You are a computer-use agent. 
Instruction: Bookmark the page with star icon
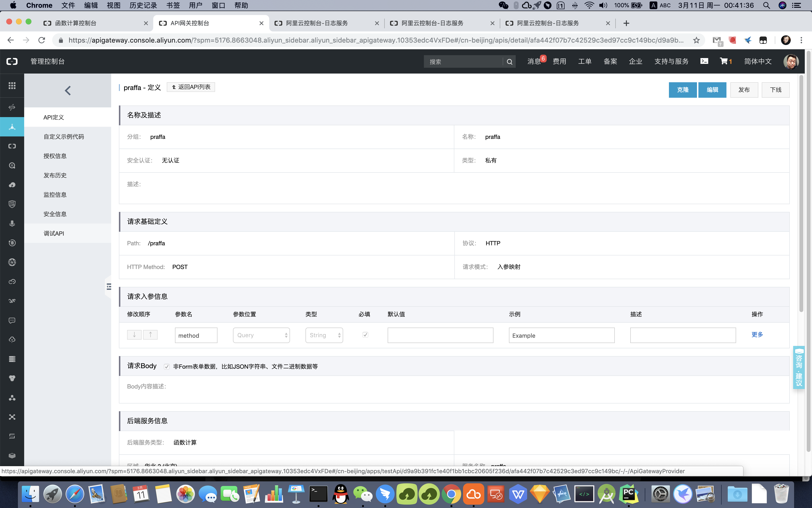coord(696,40)
